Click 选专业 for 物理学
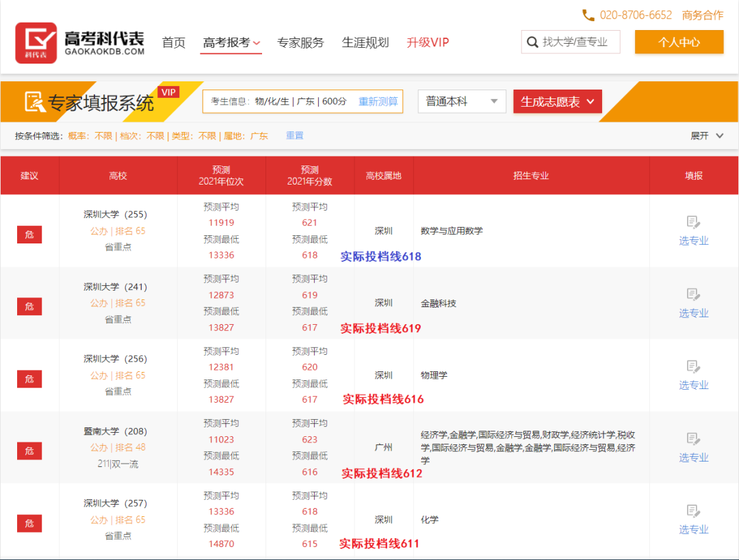Image resolution: width=739 pixels, height=560 pixels. [x=694, y=385]
